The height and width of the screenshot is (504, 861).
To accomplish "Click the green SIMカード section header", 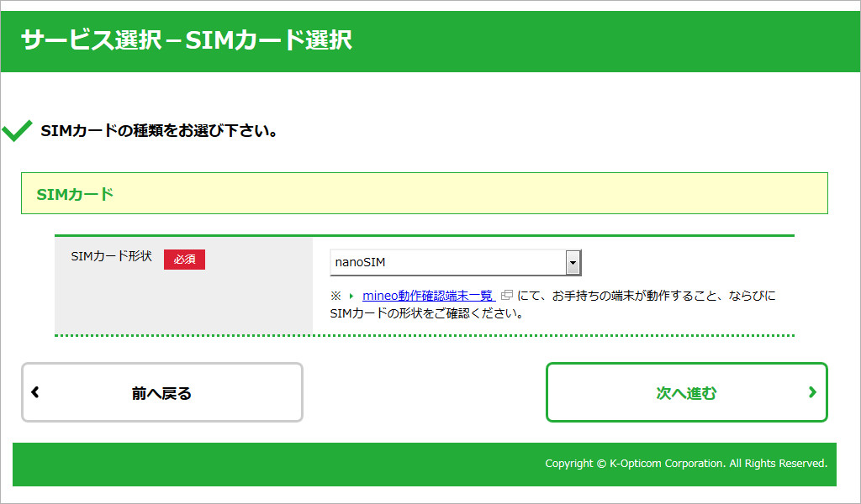I will (x=425, y=193).
